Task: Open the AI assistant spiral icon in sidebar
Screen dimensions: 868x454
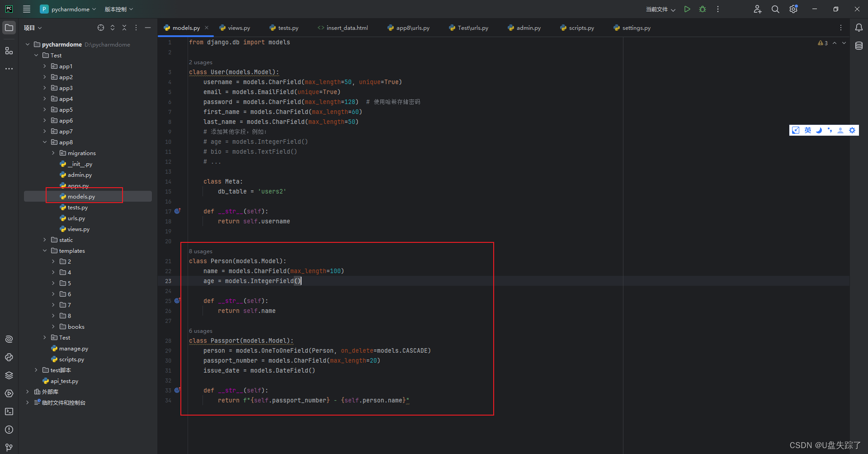Action: click(x=9, y=339)
